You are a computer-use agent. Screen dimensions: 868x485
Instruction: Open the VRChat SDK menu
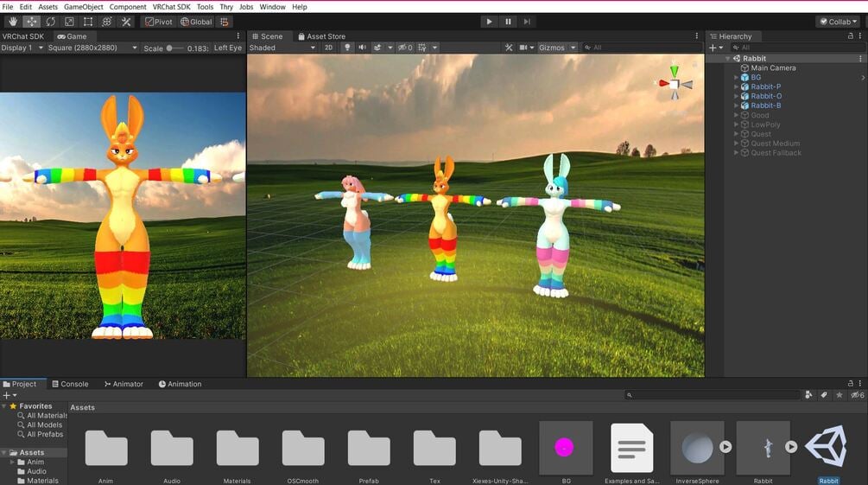click(x=171, y=7)
